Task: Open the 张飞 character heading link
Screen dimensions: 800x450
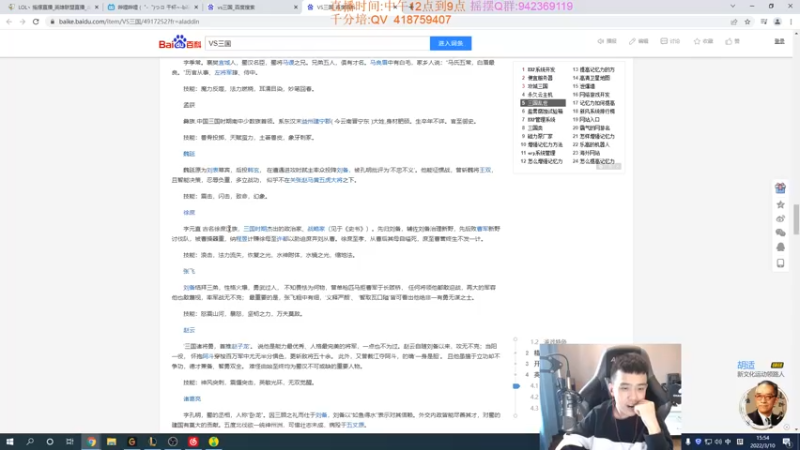Action: coord(189,271)
